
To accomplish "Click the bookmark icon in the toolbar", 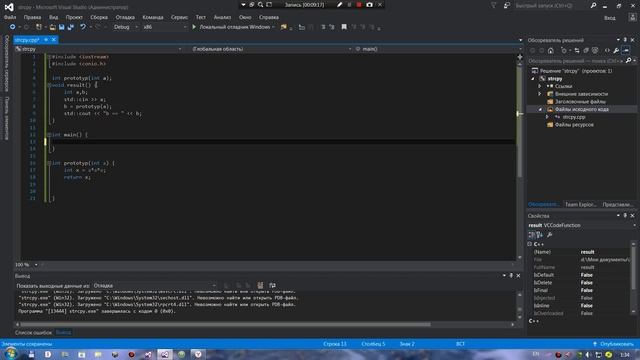I will [344, 27].
